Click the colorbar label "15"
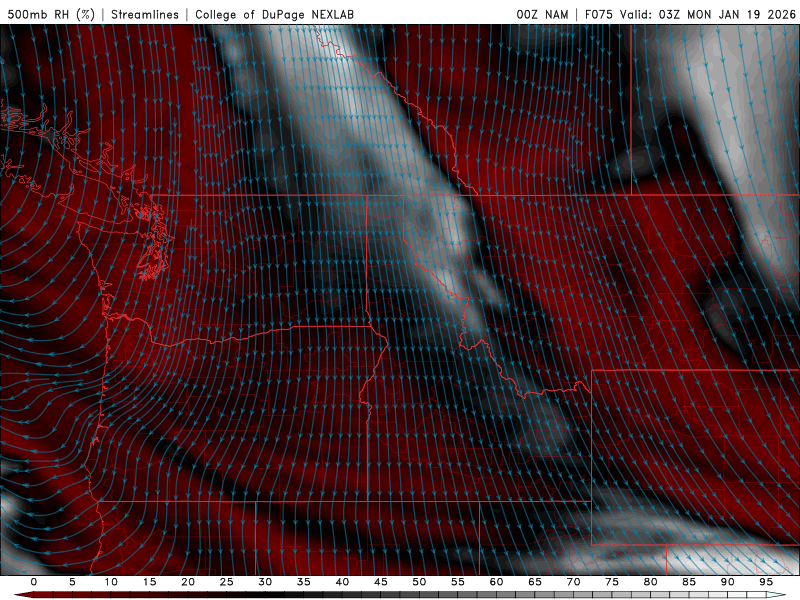The width and height of the screenshot is (800, 600). (x=149, y=582)
